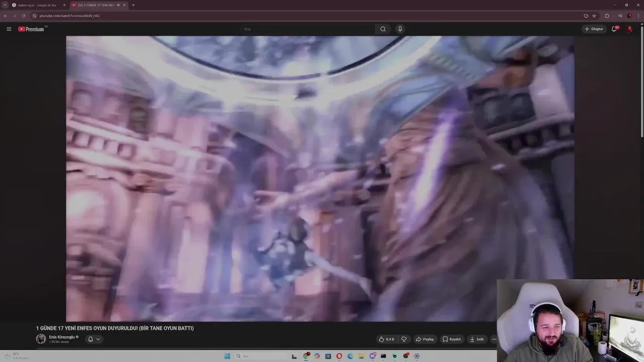
Task: Open the YouTube account avatar menu
Action: (x=630, y=29)
